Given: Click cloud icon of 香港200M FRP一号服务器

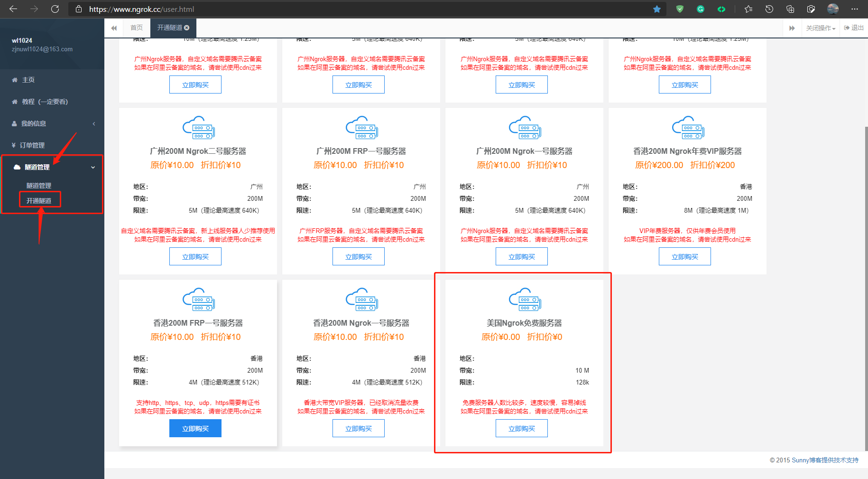Looking at the screenshot, I should click(199, 299).
